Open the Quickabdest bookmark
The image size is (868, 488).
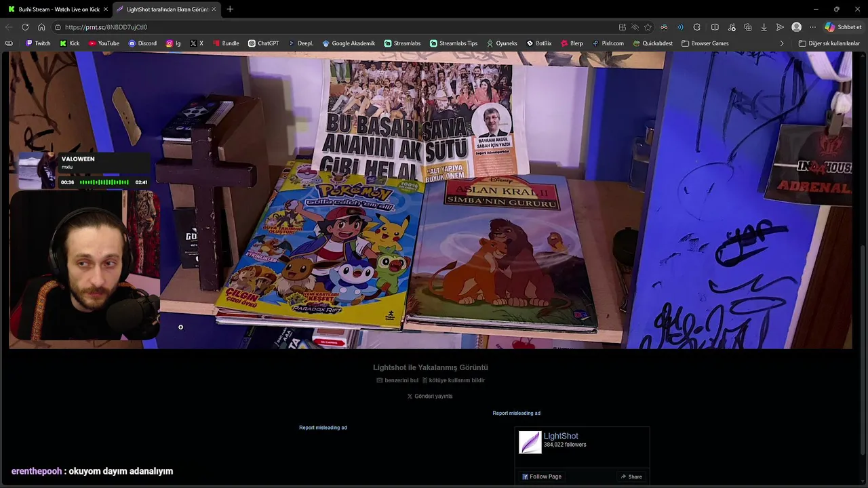[x=652, y=43]
